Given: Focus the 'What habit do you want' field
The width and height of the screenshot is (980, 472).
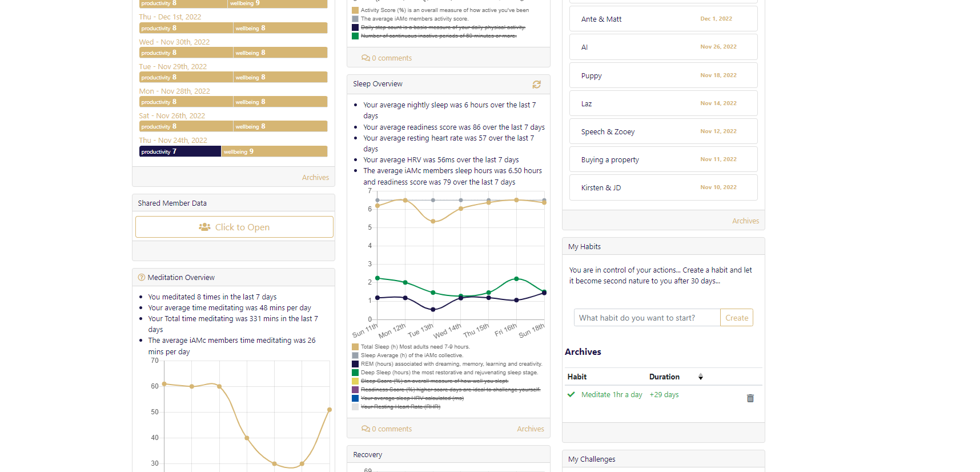Looking at the screenshot, I should (646, 318).
